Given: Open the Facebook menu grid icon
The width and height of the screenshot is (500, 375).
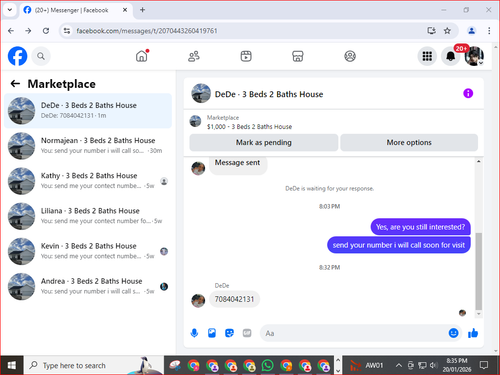Looking at the screenshot, I should [x=427, y=56].
